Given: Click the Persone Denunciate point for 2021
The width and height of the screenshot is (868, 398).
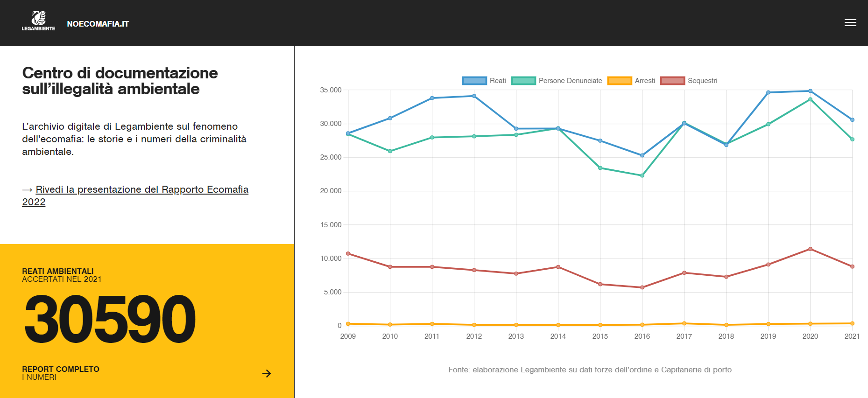Looking at the screenshot, I should click(852, 139).
